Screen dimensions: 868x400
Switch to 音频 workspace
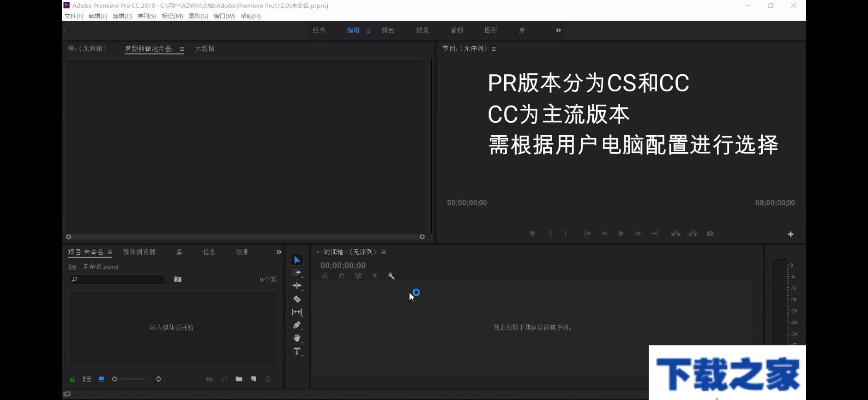click(x=457, y=30)
